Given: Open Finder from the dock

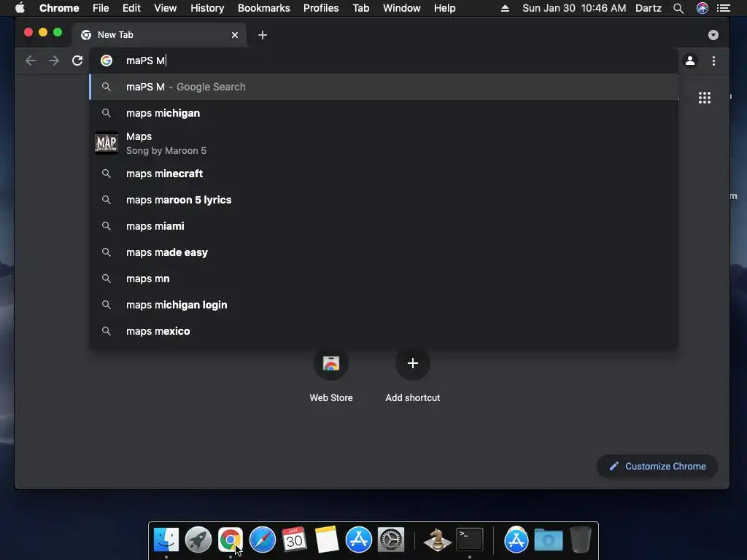Looking at the screenshot, I should 166,540.
